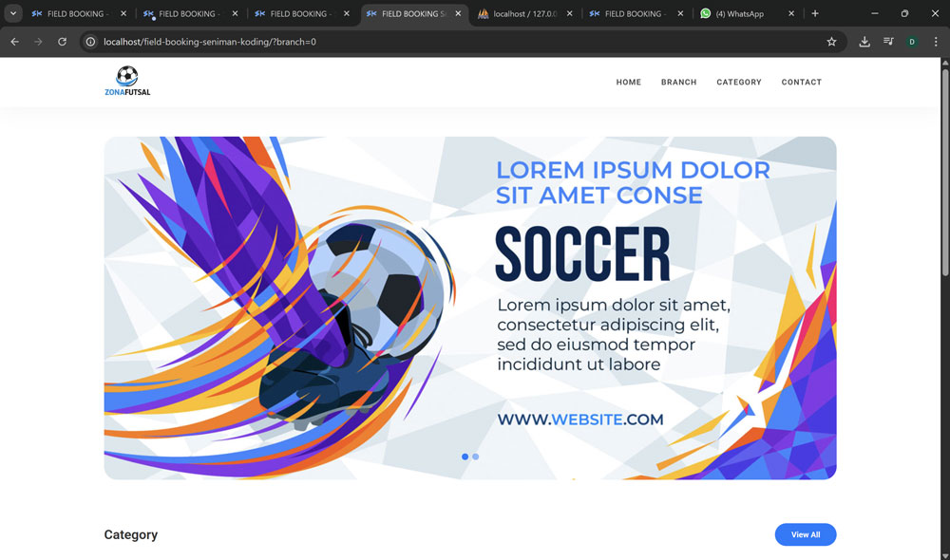This screenshot has height=560, width=950.
Task: Open the green profile avatar D
Action: coord(912,42)
